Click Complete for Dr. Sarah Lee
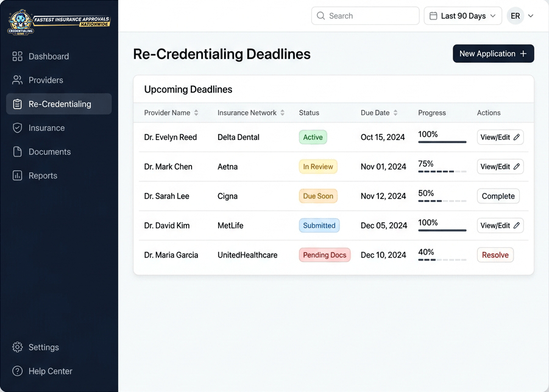 click(498, 196)
